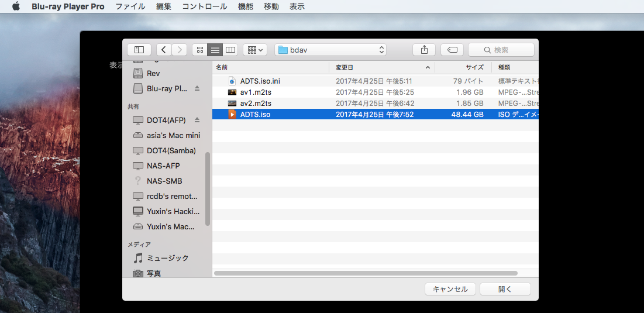Click the share icon in toolbar
This screenshot has width=644, height=313.
(x=424, y=50)
